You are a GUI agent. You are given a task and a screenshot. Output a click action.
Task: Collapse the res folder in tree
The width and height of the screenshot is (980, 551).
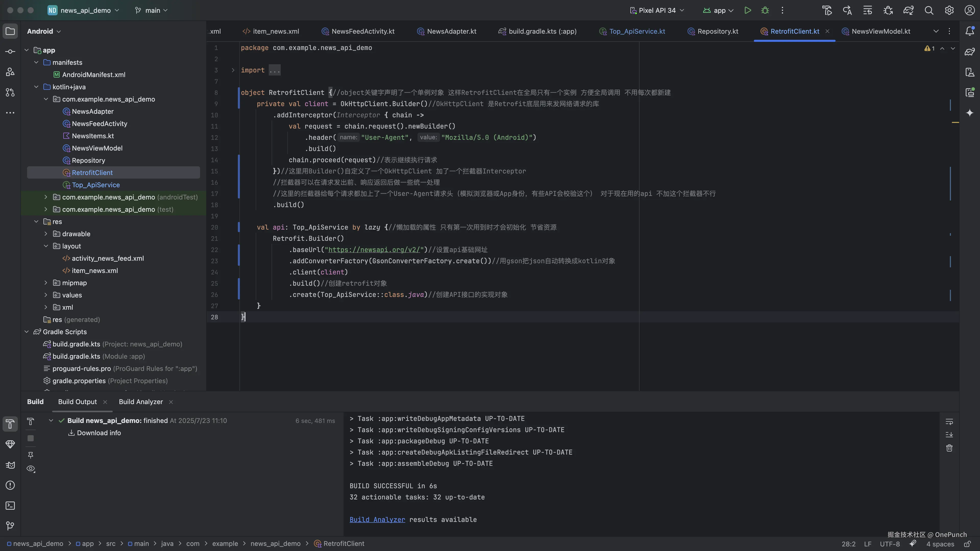point(36,221)
